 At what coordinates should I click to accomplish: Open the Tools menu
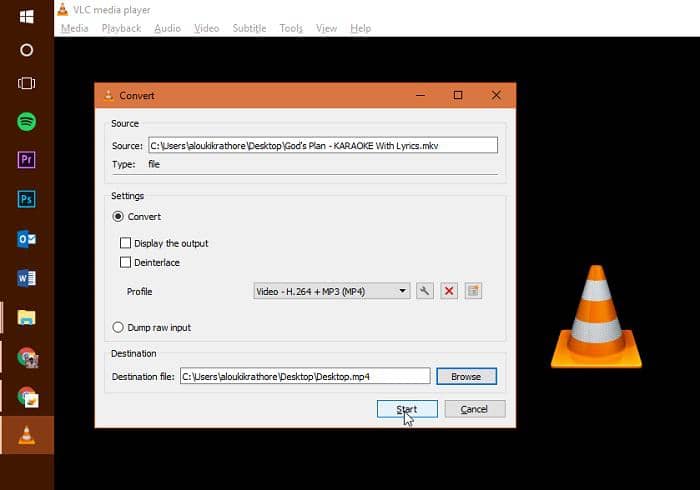(x=291, y=28)
